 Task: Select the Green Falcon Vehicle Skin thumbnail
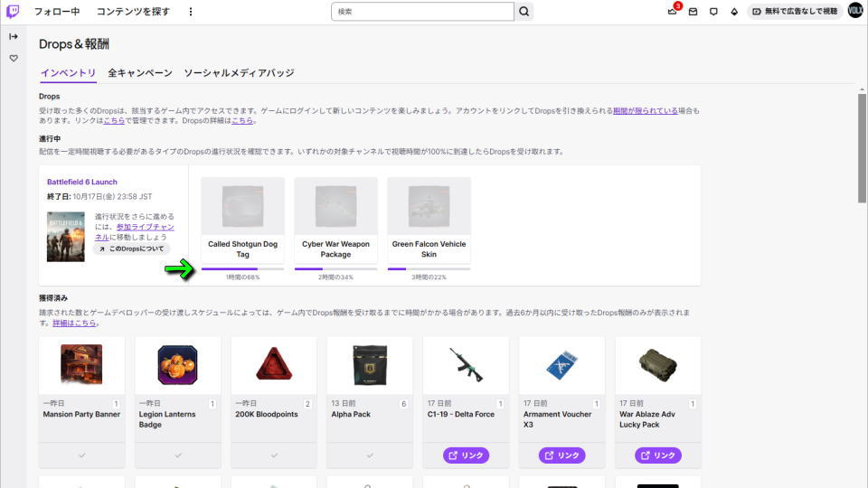pyautogui.click(x=429, y=206)
